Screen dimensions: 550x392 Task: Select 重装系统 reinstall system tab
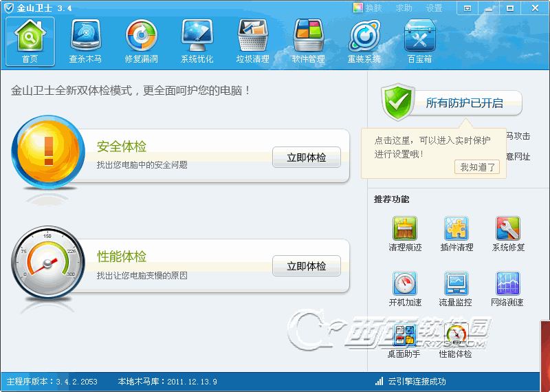pos(364,41)
